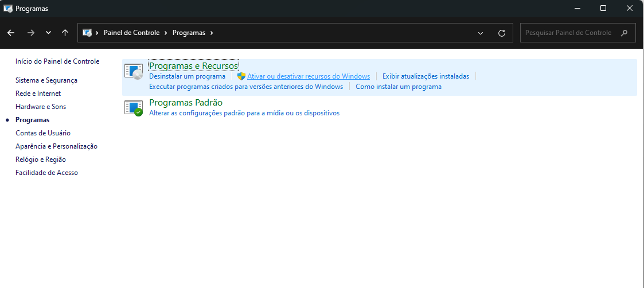Expand the chevron after the Programas breadcrumb
The image size is (644, 288).
pyautogui.click(x=212, y=33)
